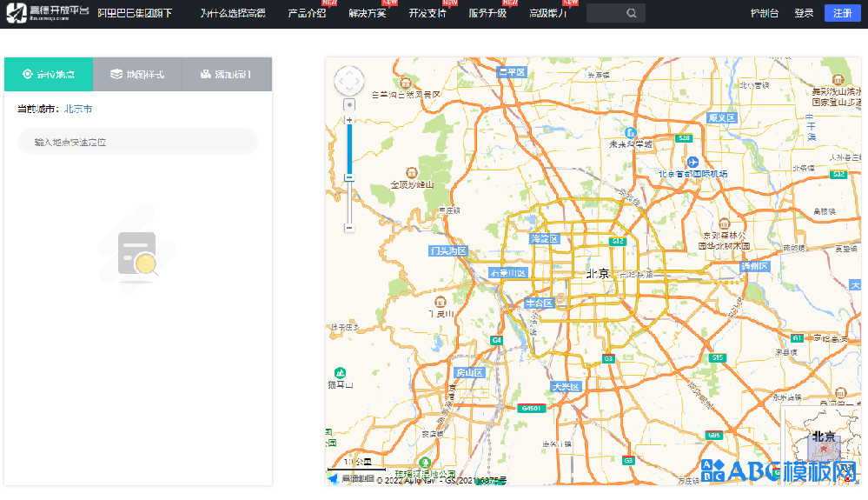Click the G95 highway shield

point(714,435)
